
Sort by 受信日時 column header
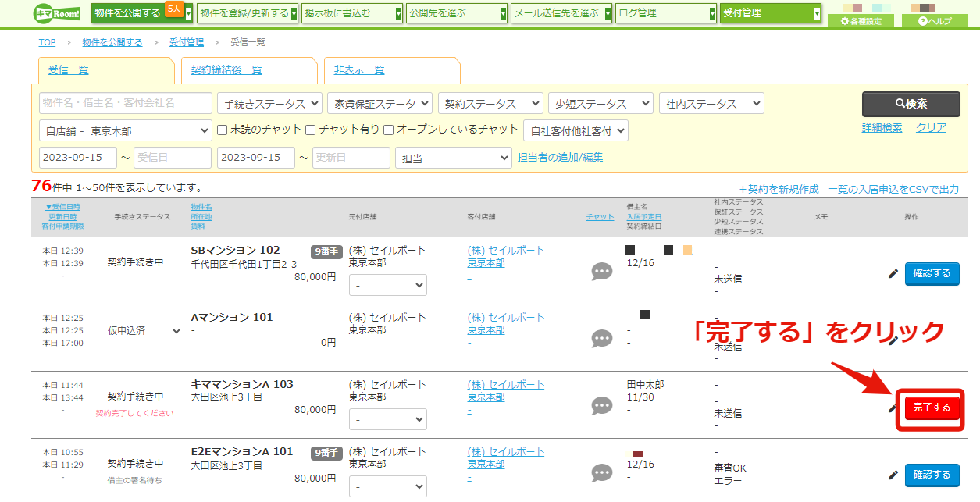click(62, 206)
